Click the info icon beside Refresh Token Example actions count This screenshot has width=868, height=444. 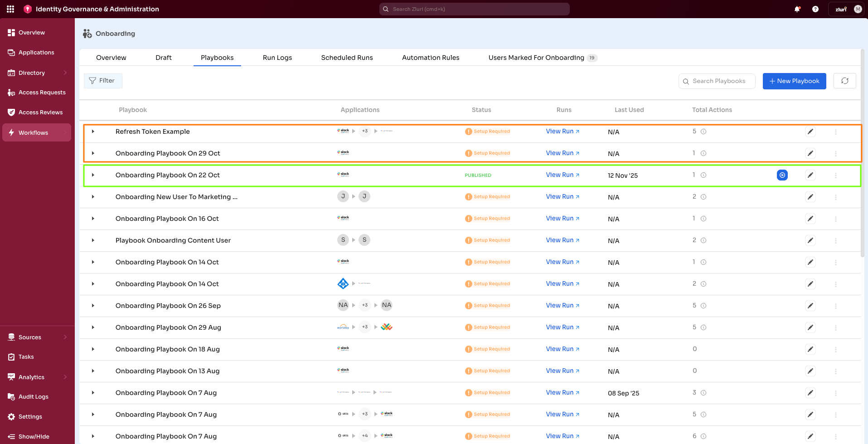pos(703,132)
